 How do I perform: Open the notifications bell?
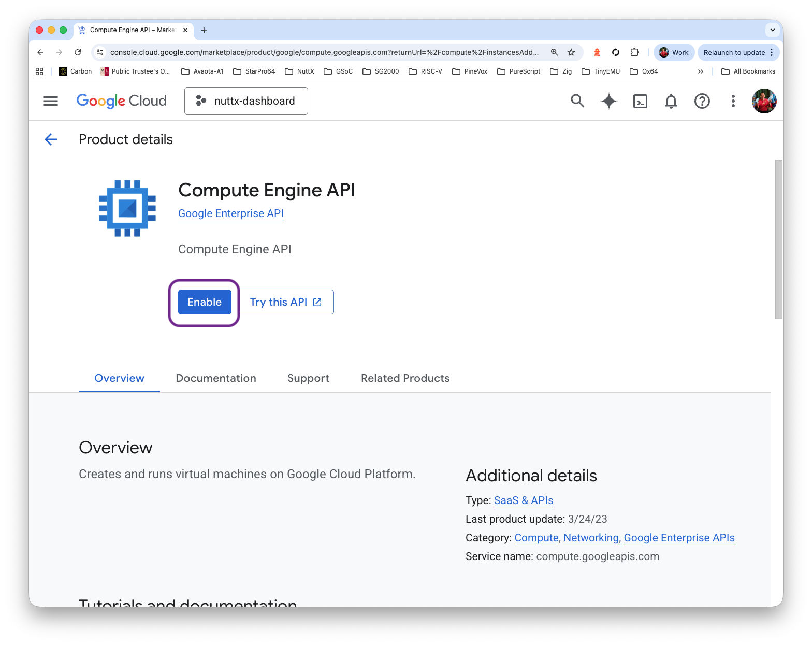coord(671,101)
